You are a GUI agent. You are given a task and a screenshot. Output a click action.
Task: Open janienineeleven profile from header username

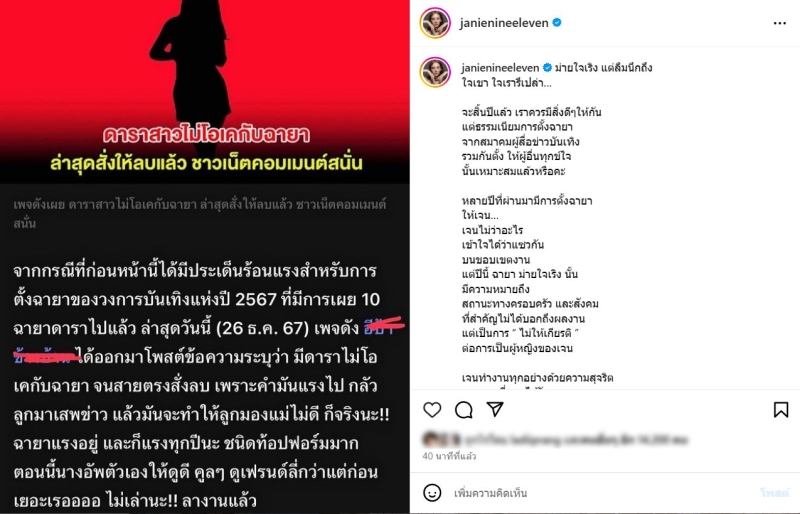coord(504,23)
